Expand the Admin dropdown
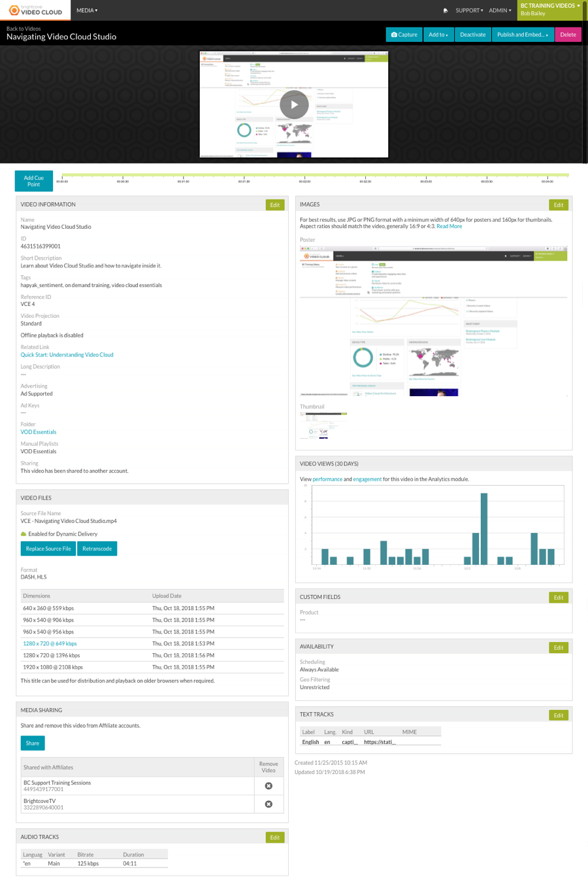 [x=500, y=10]
